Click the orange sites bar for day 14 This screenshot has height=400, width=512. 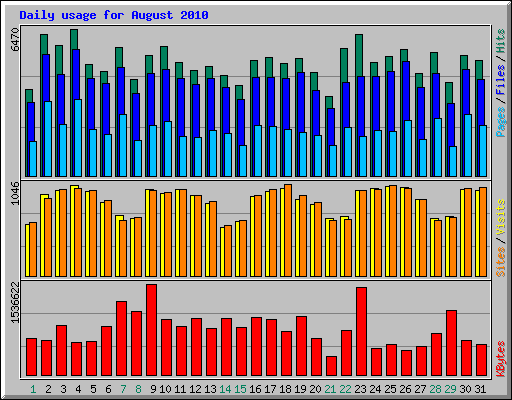pyautogui.click(x=228, y=251)
